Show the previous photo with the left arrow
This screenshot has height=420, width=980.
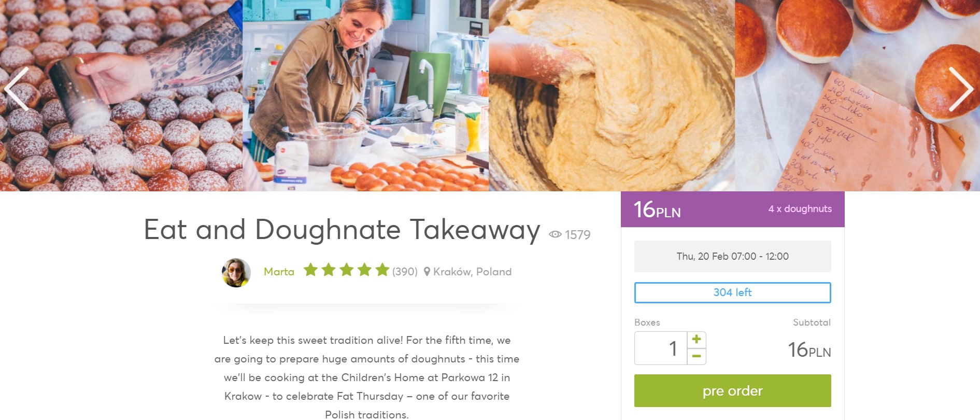16,89
